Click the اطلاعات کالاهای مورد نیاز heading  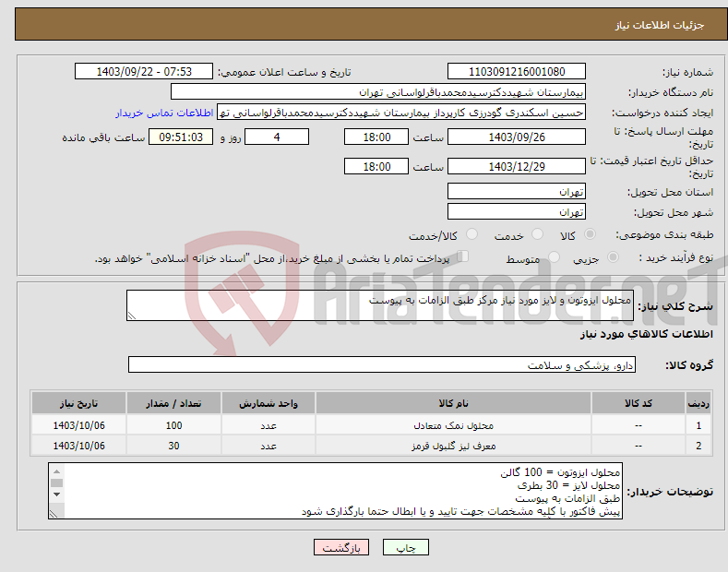point(646,334)
